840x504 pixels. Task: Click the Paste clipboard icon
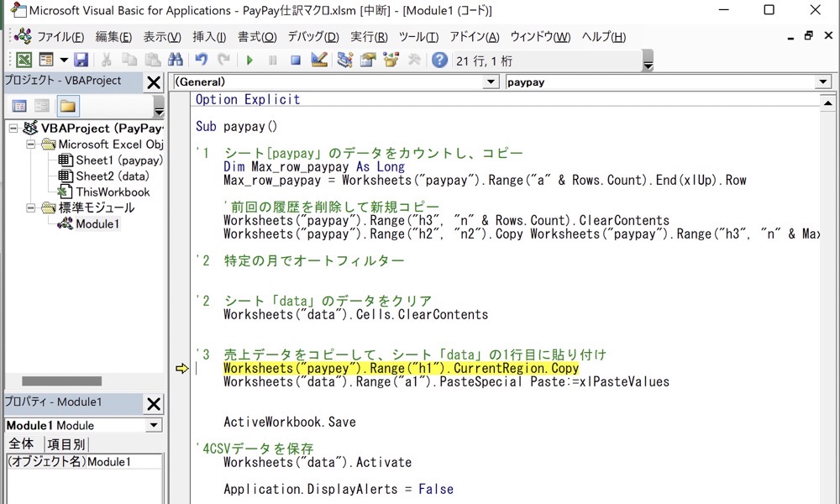point(153,60)
